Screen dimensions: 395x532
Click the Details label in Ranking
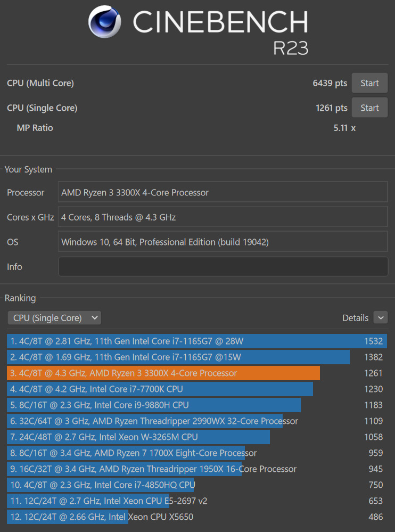point(355,318)
